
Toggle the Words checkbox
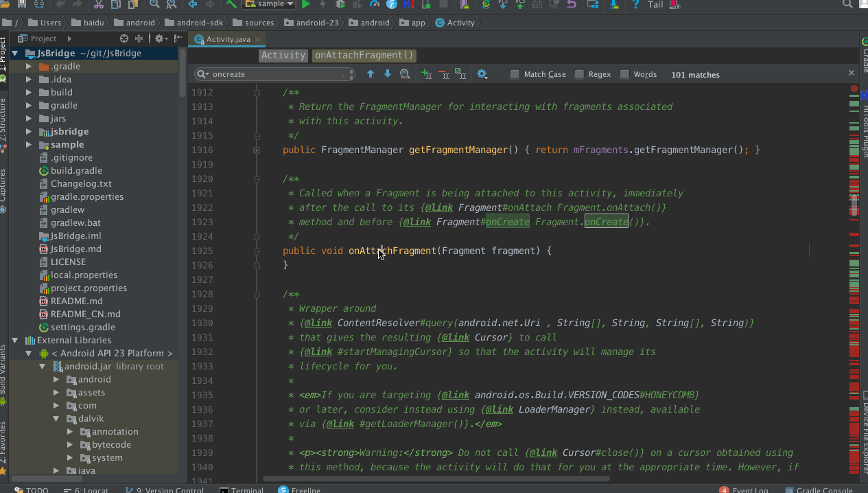coord(624,74)
